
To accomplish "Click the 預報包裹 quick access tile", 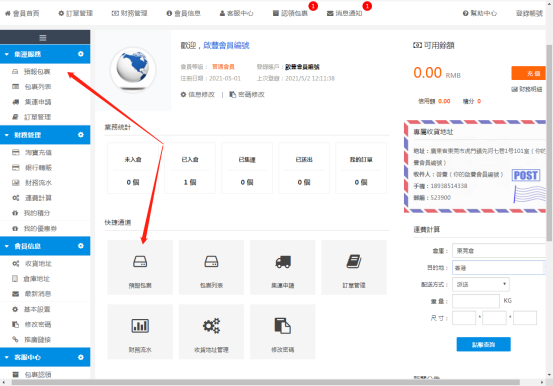I will 140,267.
